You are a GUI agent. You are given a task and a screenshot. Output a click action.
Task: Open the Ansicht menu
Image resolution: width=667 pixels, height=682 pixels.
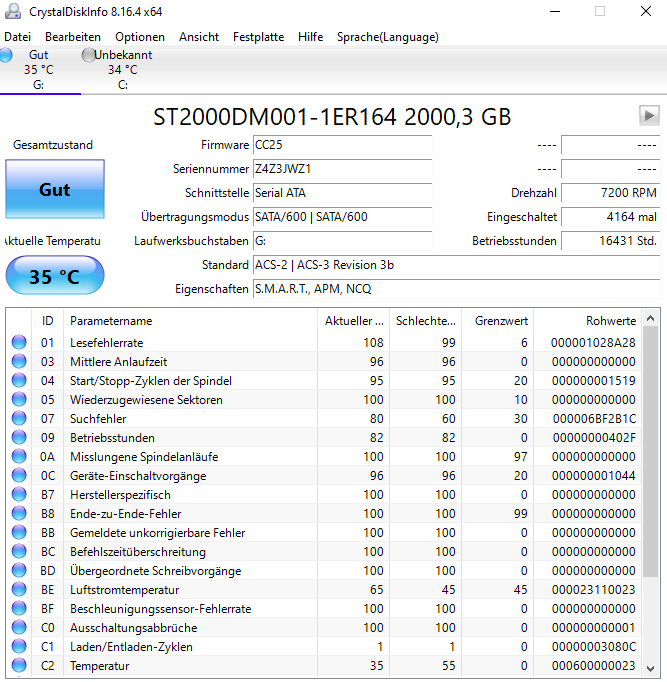[199, 37]
